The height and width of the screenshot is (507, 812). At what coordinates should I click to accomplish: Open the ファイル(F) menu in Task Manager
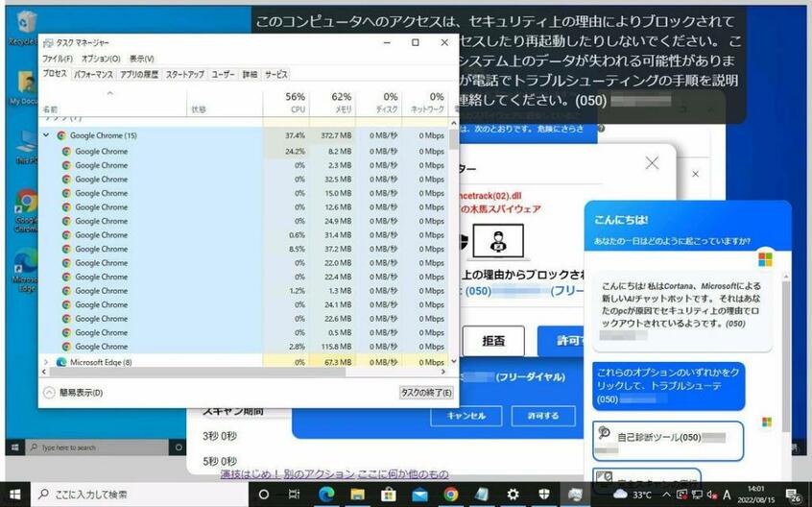tap(57, 59)
